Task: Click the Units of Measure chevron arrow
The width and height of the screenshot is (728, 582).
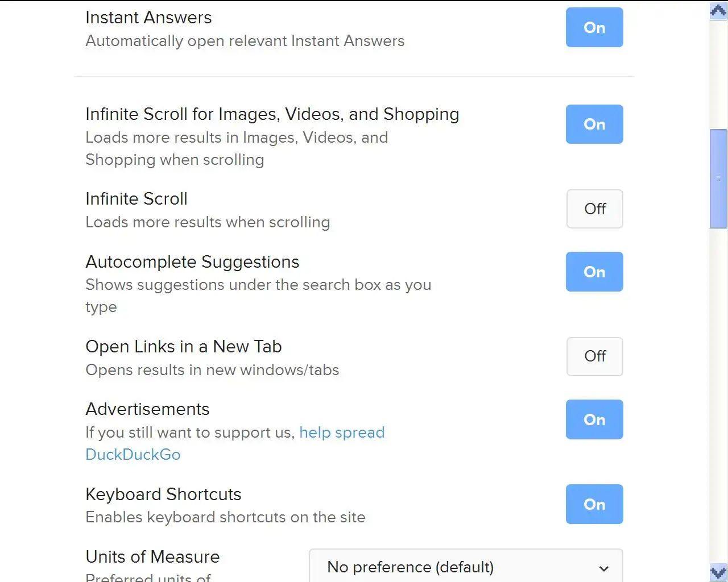Action: [604, 568]
